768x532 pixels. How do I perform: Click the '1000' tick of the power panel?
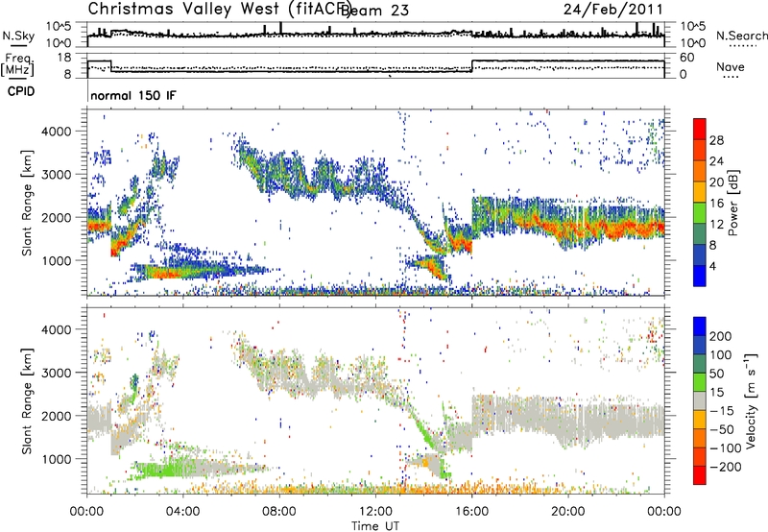pyautogui.click(x=57, y=260)
